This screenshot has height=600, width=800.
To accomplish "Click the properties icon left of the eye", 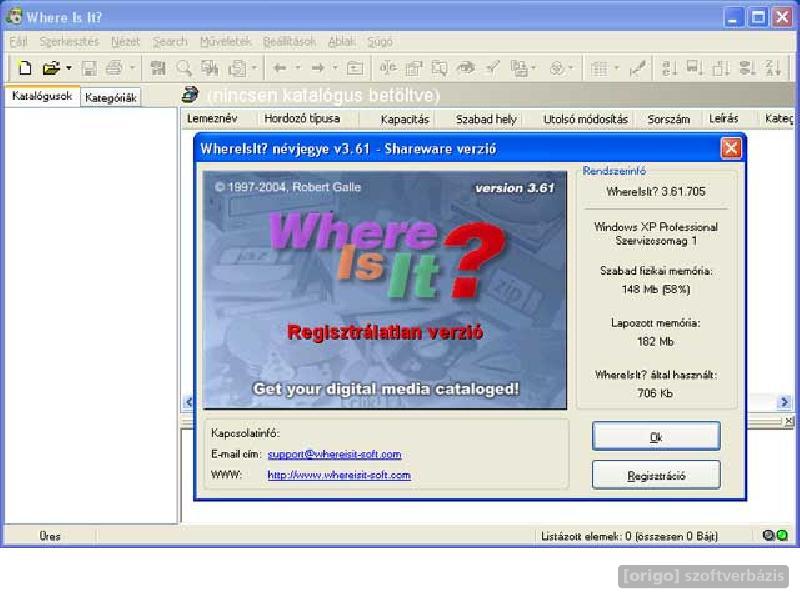I will click(439, 67).
